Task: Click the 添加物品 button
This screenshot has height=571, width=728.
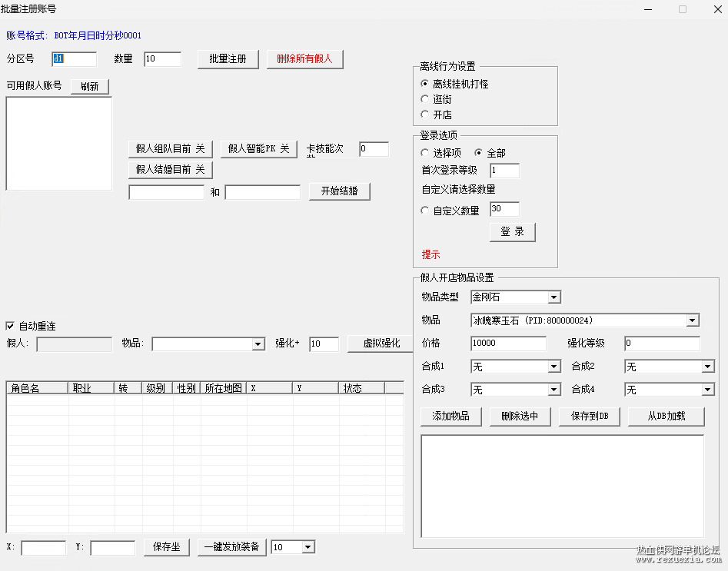Action: click(450, 416)
